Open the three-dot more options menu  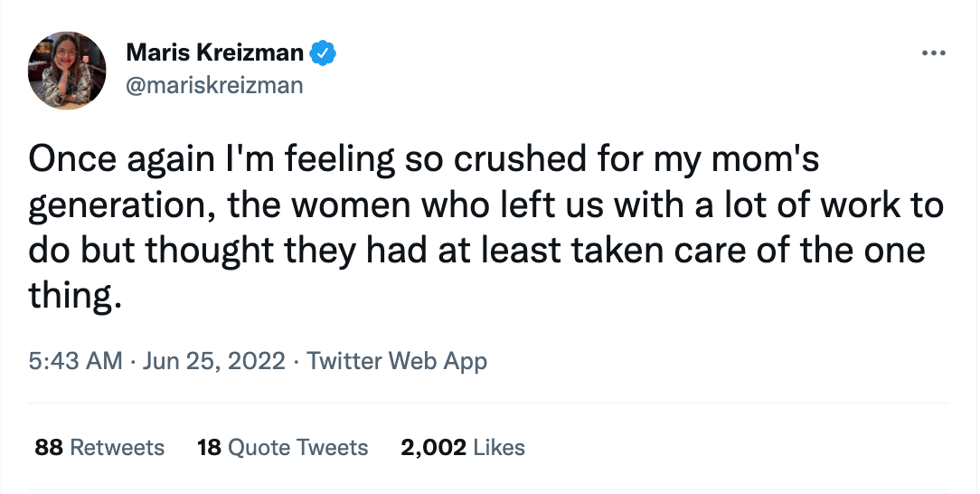coord(932,53)
